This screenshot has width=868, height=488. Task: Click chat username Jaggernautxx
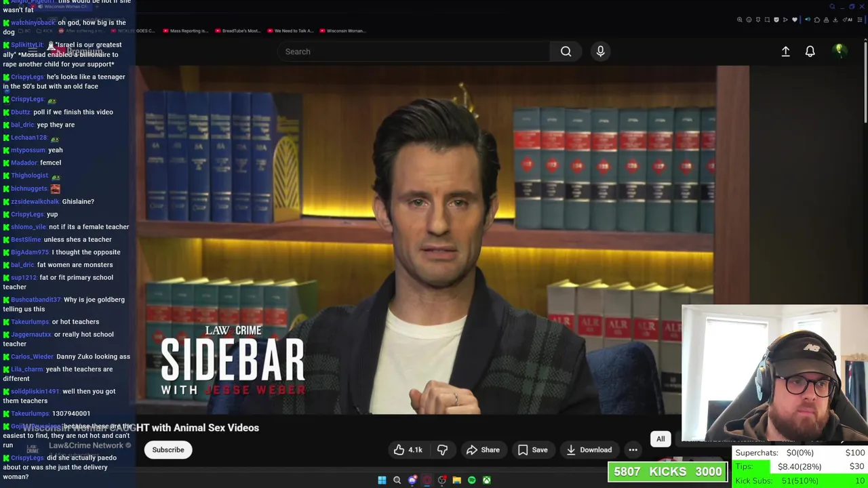pos(31,334)
